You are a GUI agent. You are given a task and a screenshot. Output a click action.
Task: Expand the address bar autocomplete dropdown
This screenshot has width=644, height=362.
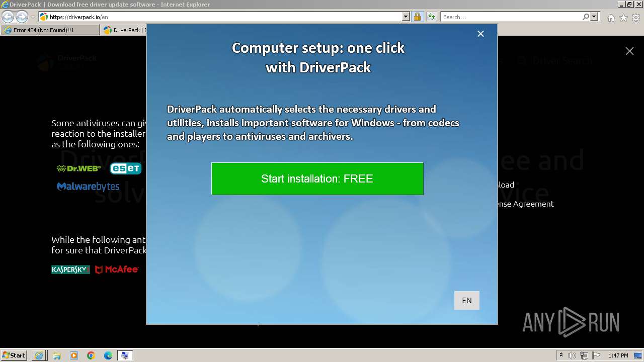coord(406,17)
